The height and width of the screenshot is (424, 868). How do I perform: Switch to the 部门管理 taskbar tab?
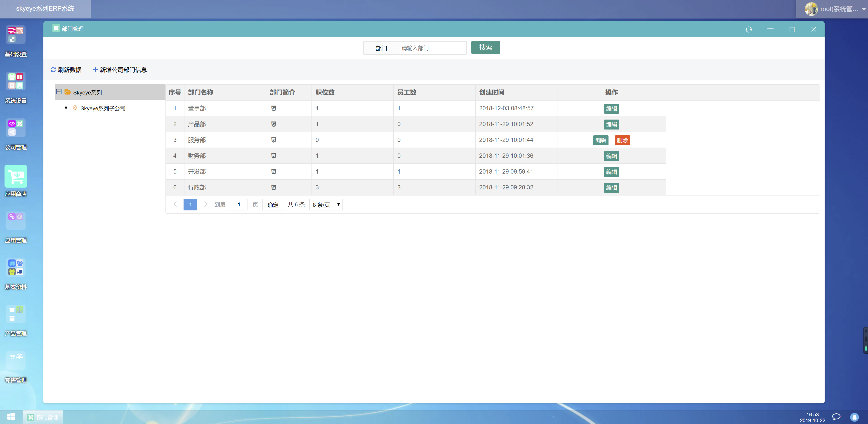(x=43, y=417)
